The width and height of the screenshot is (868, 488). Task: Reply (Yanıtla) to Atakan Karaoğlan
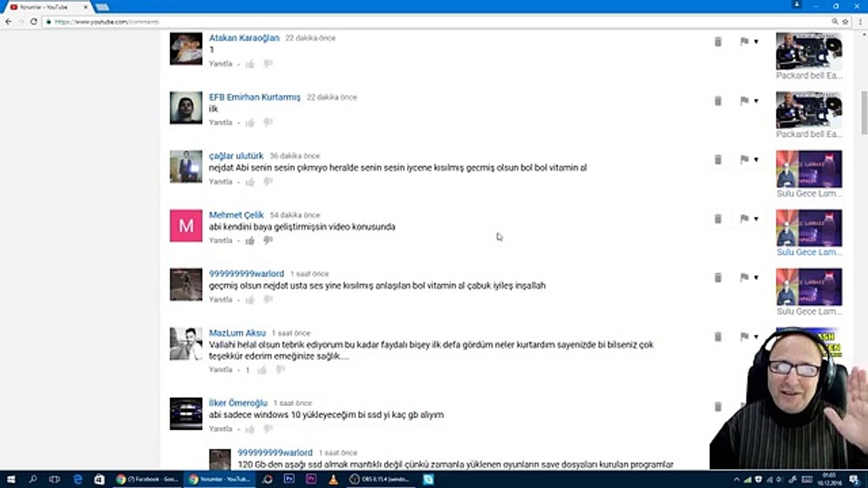click(x=220, y=64)
